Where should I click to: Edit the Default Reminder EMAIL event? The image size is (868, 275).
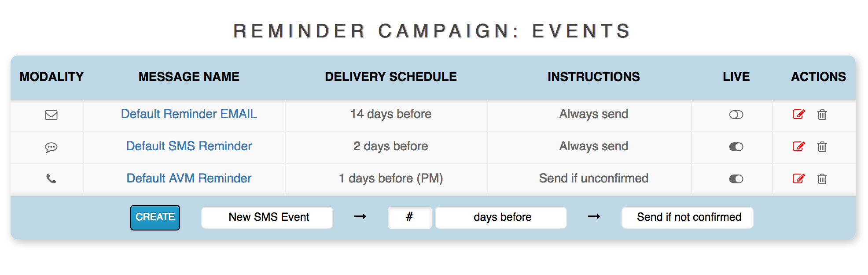(798, 115)
